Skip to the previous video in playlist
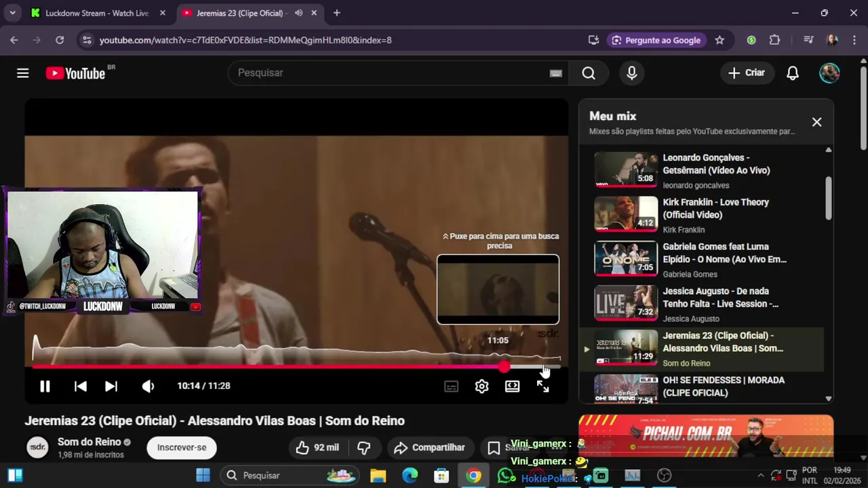868x488 pixels. click(x=80, y=386)
